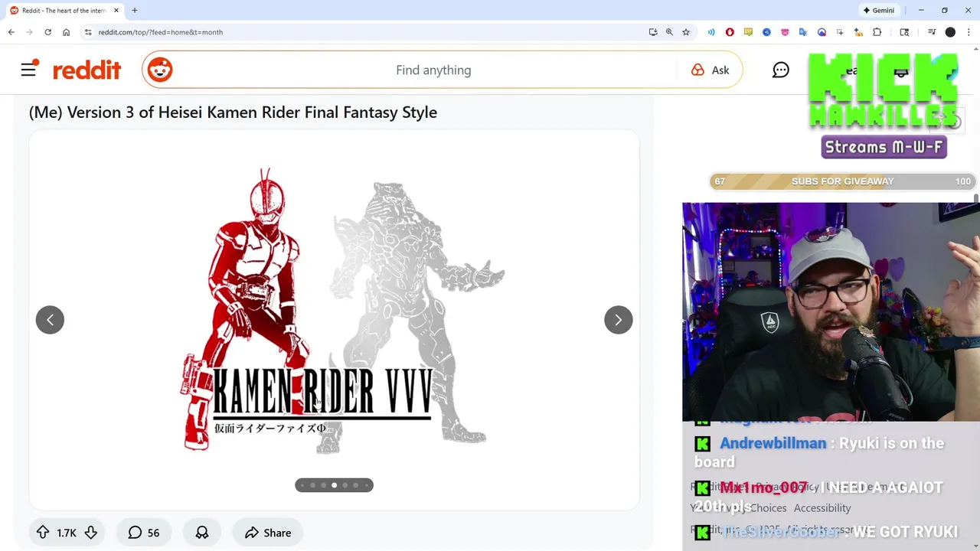Click the blue sound-wave extension icon
This screenshot has height=551, width=980.
[x=711, y=32]
